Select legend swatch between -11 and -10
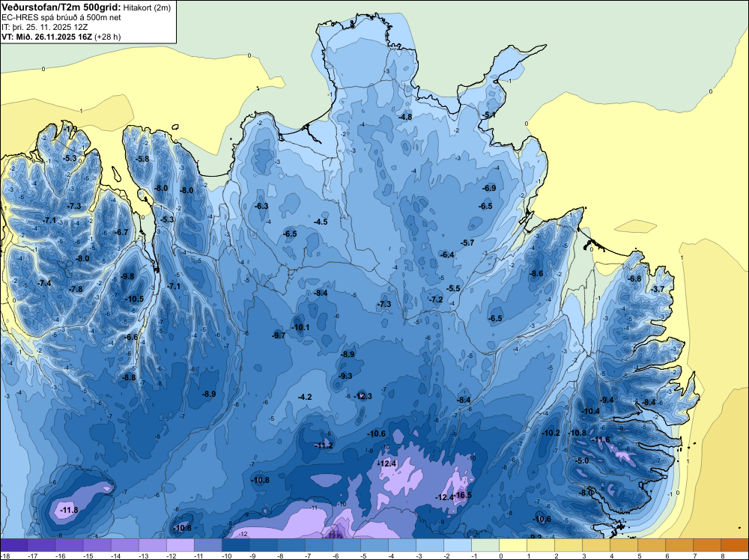The width and height of the screenshot is (749, 560). 207,545
